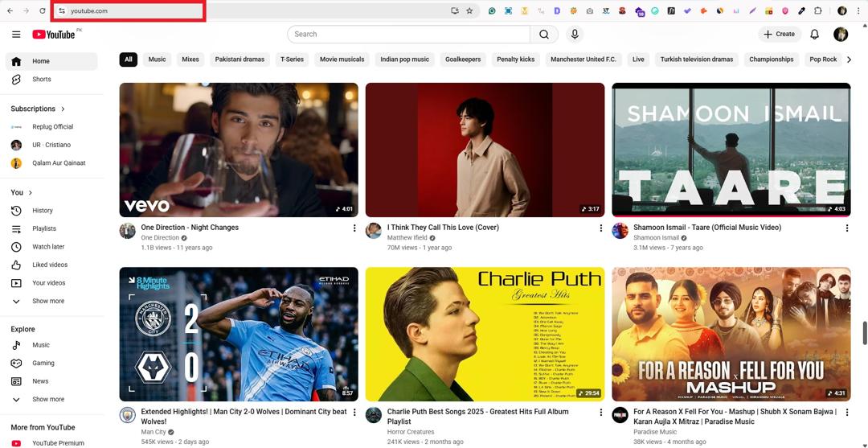The width and height of the screenshot is (868, 448).
Task: Go back in browser
Action: [x=10, y=10]
